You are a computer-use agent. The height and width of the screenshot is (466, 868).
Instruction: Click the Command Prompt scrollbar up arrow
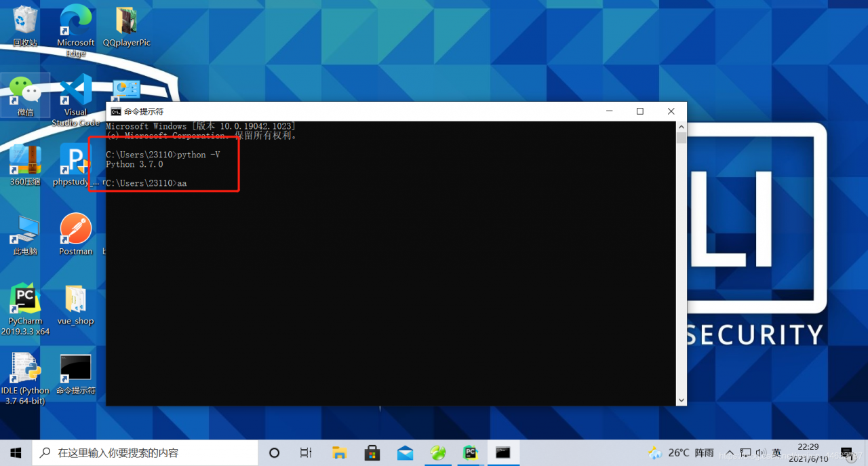click(x=682, y=127)
